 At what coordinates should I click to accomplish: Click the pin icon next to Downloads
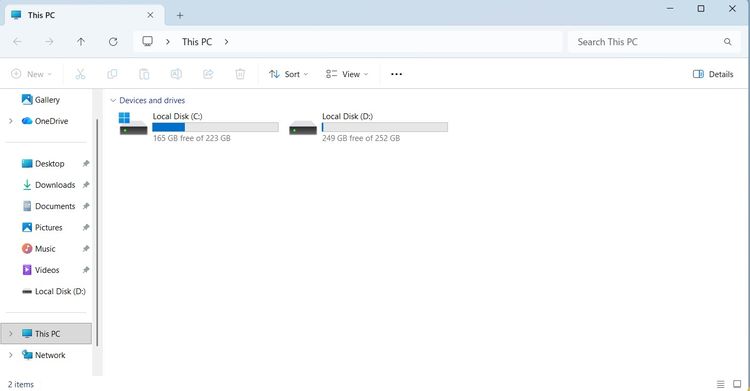coord(86,185)
